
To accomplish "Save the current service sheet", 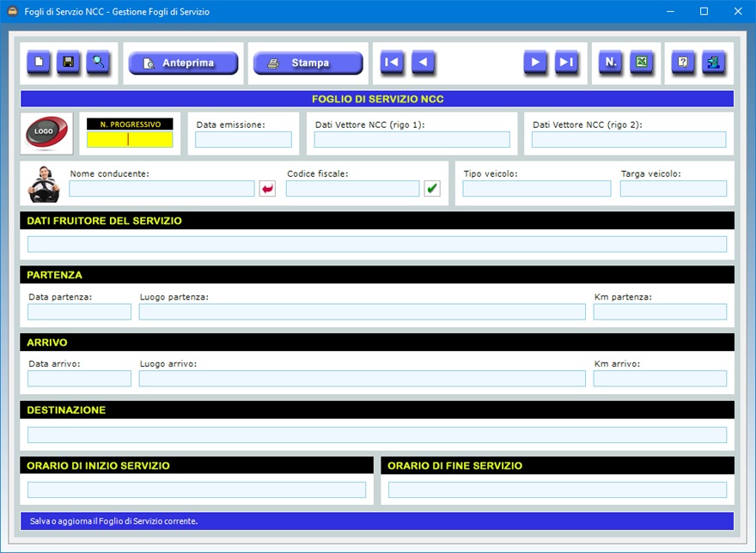I will tap(69, 63).
